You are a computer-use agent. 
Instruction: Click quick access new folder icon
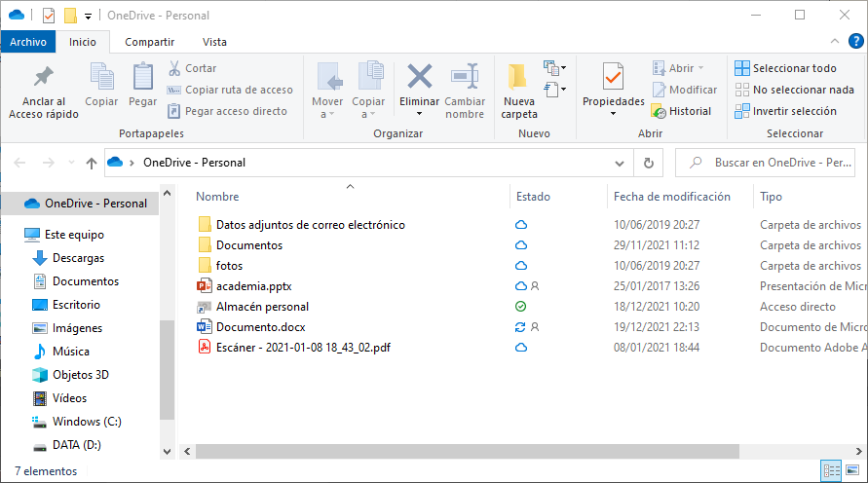(70, 16)
